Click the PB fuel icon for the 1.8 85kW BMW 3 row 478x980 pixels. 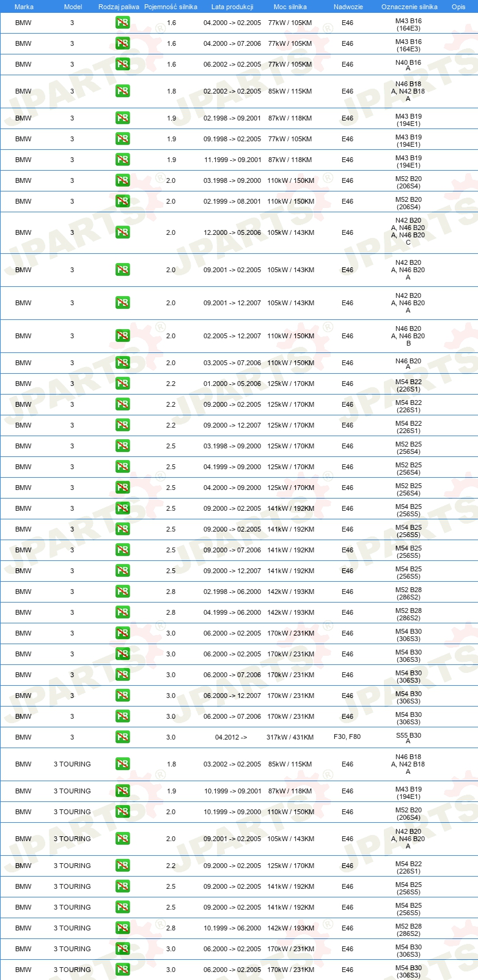click(122, 91)
